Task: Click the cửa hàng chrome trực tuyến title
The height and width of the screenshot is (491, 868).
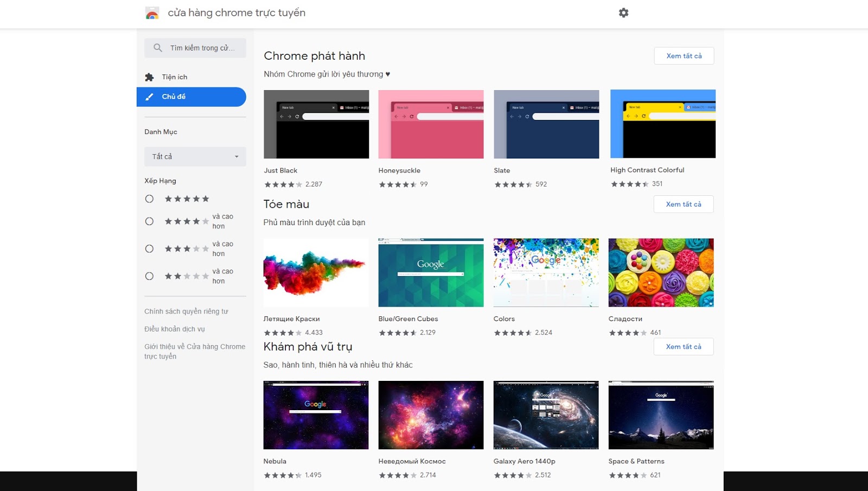Action: tap(237, 12)
